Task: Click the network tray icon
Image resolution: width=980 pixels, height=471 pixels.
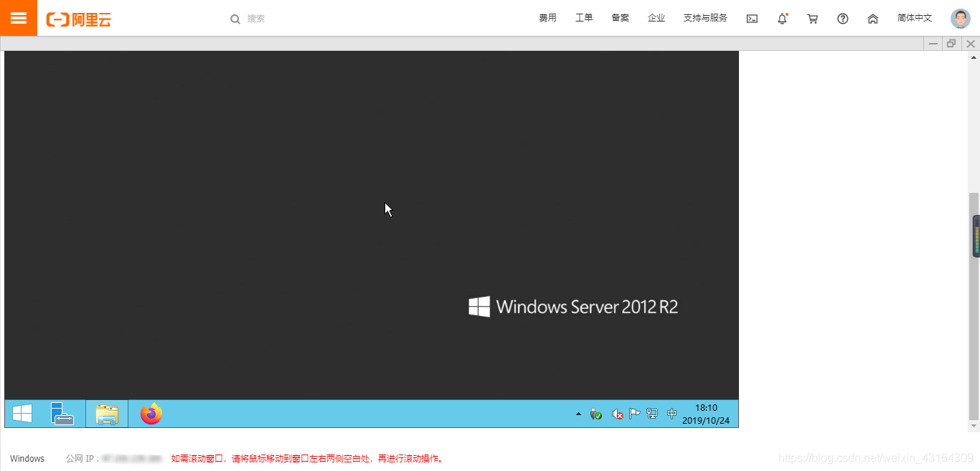Action: pyautogui.click(x=652, y=414)
